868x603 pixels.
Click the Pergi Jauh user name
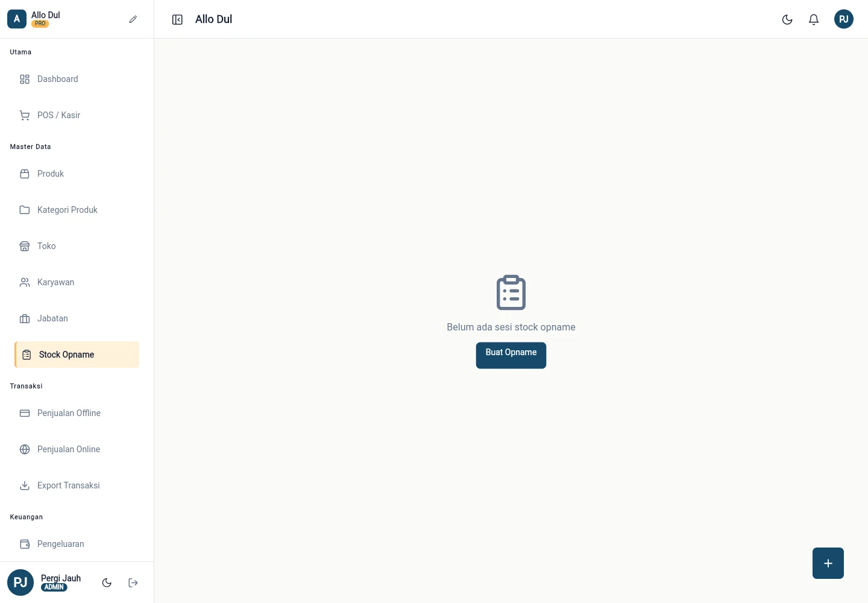[x=61, y=578]
